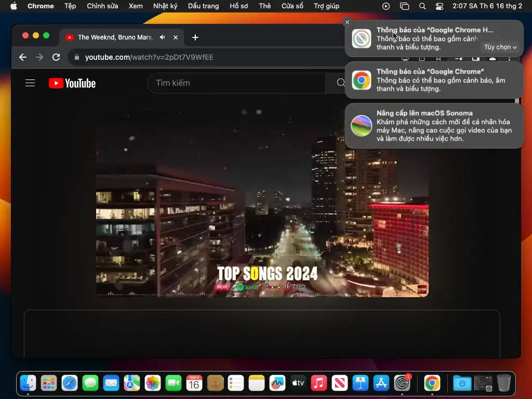Viewport: 532px width, 399px height.
Task: Open the "Google Chrome" notification
Action: point(434,80)
